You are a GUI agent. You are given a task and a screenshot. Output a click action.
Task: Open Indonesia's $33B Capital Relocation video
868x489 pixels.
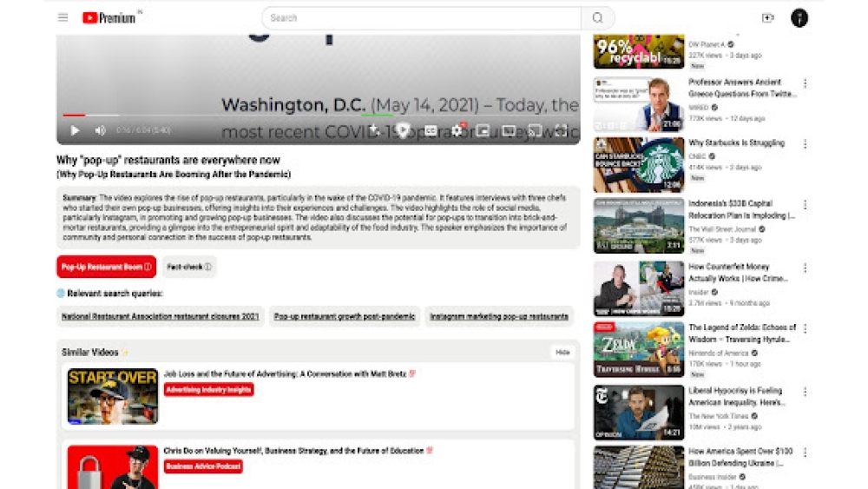[x=742, y=209]
